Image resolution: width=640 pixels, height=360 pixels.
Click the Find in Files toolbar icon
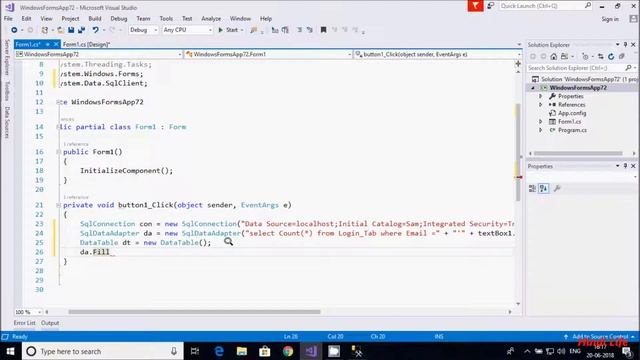point(254,30)
